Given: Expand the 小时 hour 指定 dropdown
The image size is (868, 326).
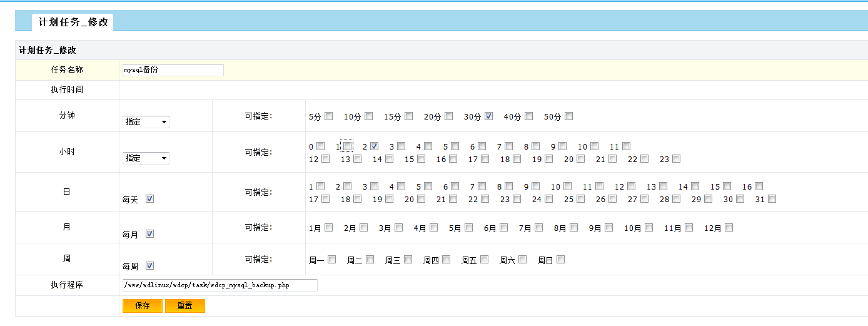Looking at the screenshot, I should click(x=146, y=158).
